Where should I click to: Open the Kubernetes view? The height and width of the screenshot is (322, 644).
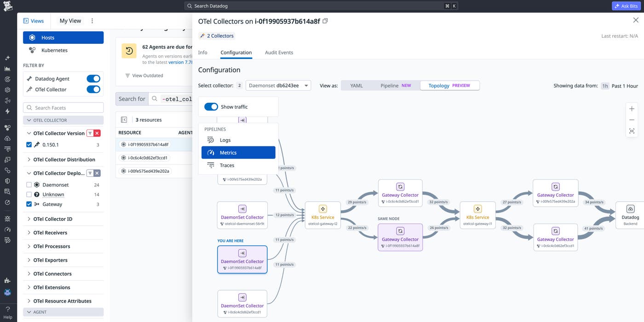(x=63, y=50)
